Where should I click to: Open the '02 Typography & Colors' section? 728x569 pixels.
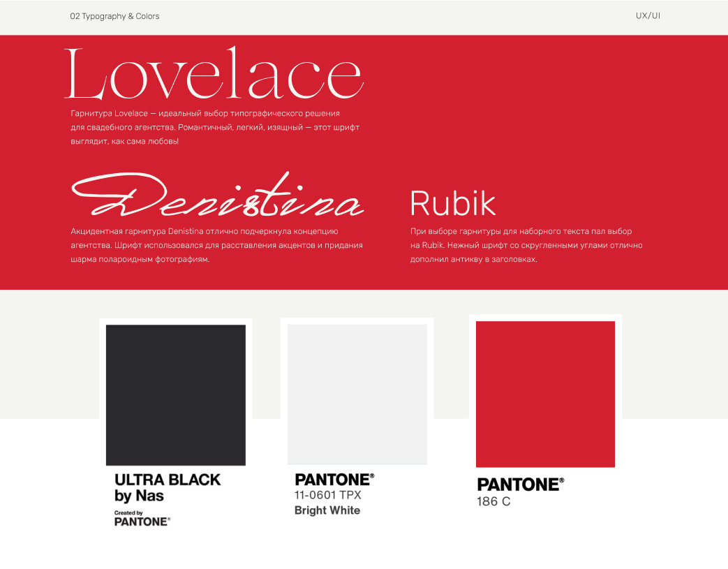tap(114, 15)
